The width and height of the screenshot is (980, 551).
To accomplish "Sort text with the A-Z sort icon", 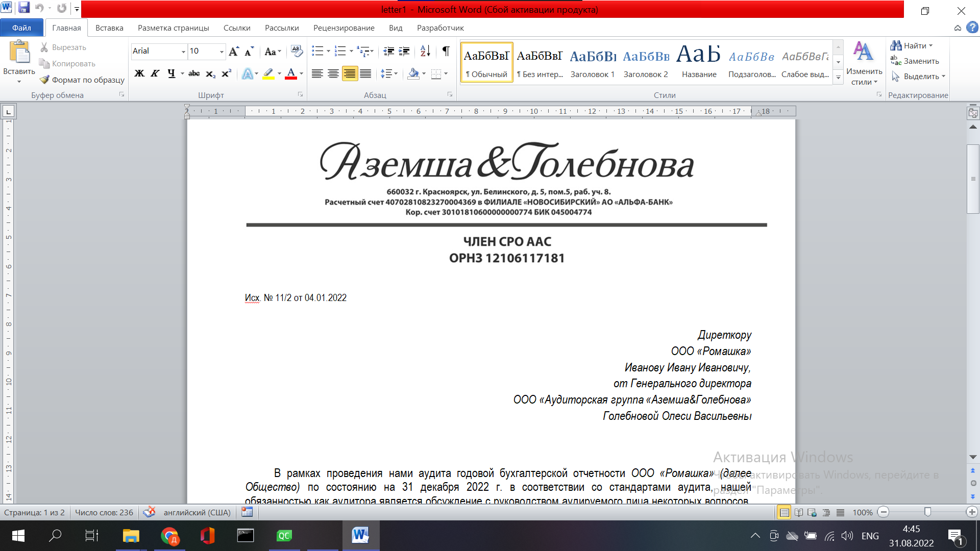I will (x=425, y=51).
